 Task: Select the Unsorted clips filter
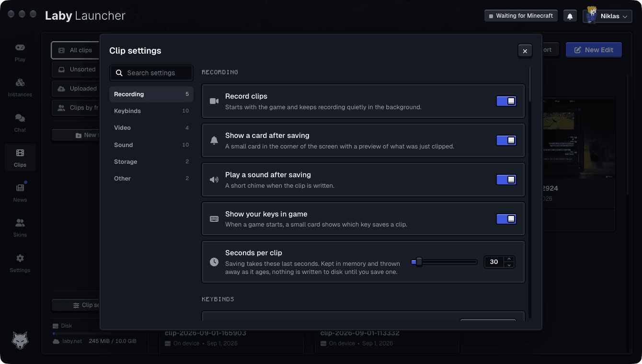tap(76, 69)
